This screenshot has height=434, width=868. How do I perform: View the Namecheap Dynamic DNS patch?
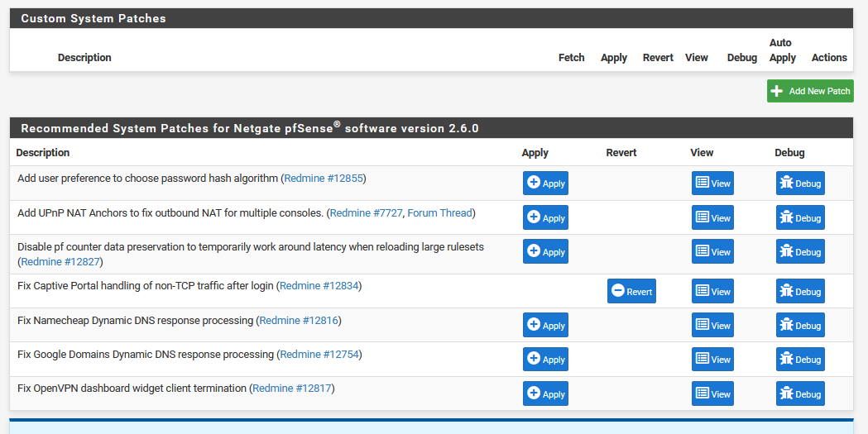[712, 325]
